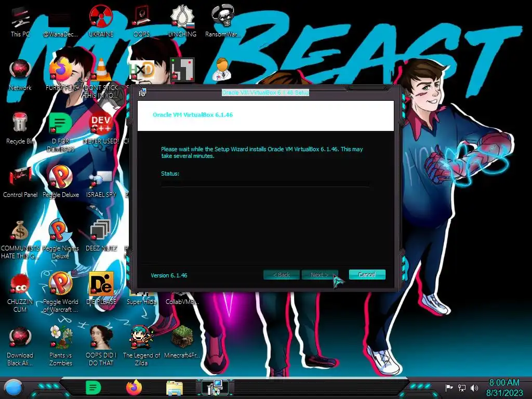
Task: Open the green chat app in taskbar
Action: (x=94, y=388)
